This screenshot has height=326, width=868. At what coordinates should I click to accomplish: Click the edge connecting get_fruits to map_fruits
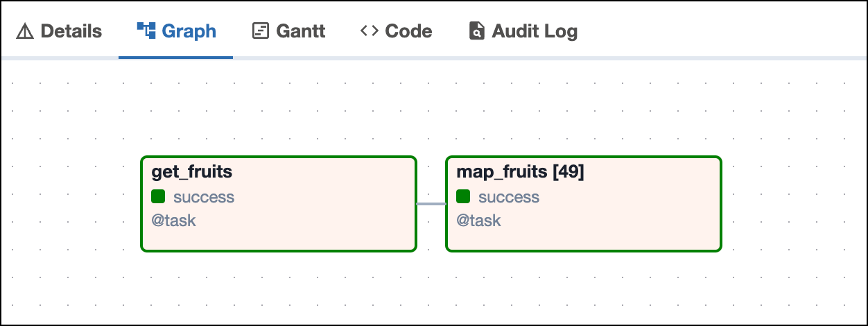click(431, 204)
